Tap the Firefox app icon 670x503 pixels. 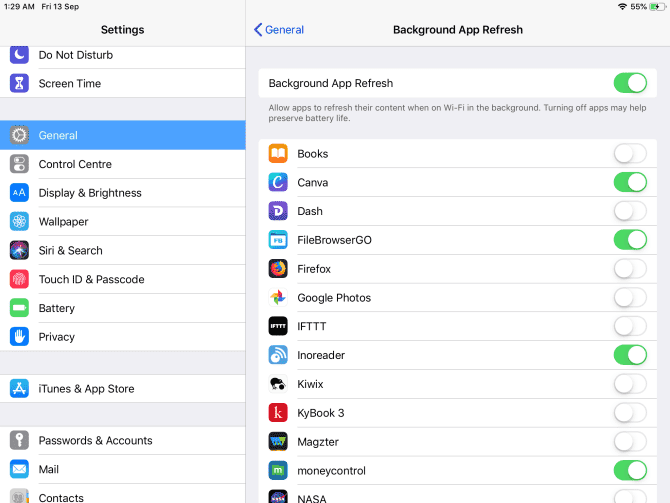tap(278, 269)
